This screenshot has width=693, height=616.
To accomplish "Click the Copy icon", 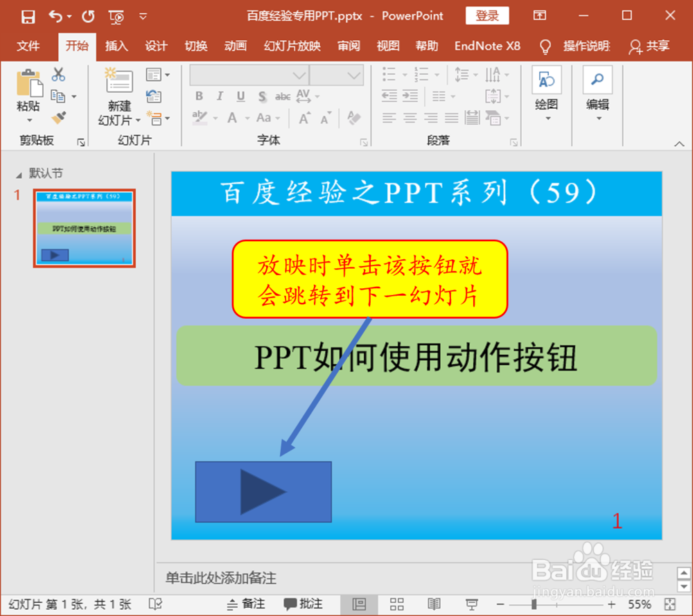I will pos(58,96).
